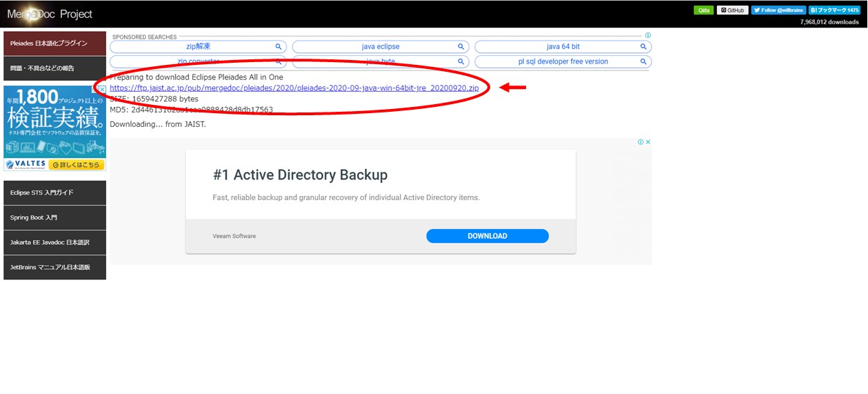Click the '7,968,012 downloads' counter text
This screenshot has height=394, width=868.
click(x=829, y=22)
